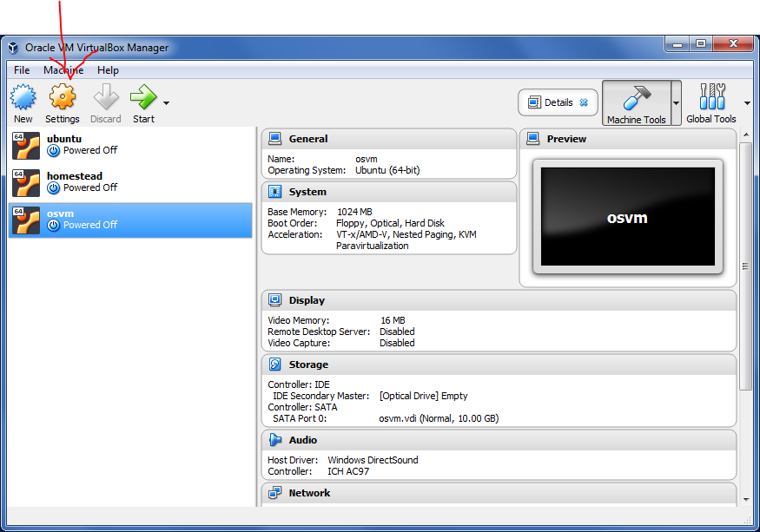Open Display section header link

tap(307, 300)
